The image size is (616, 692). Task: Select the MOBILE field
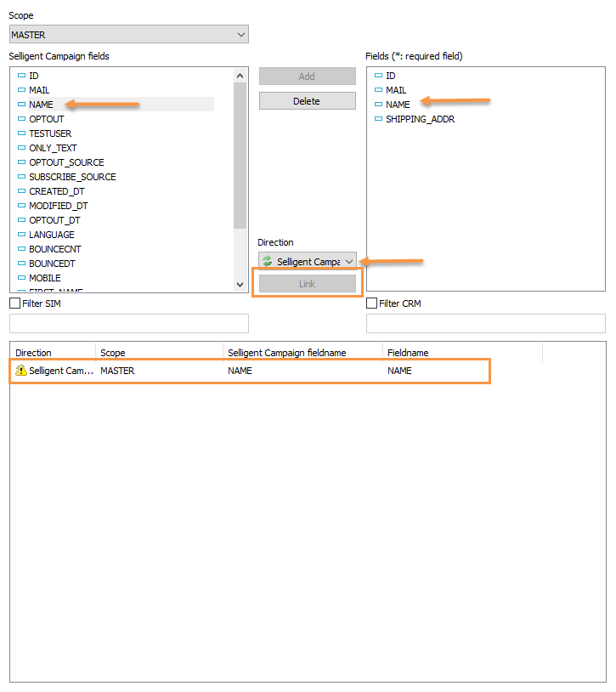(x=44, y=278)
